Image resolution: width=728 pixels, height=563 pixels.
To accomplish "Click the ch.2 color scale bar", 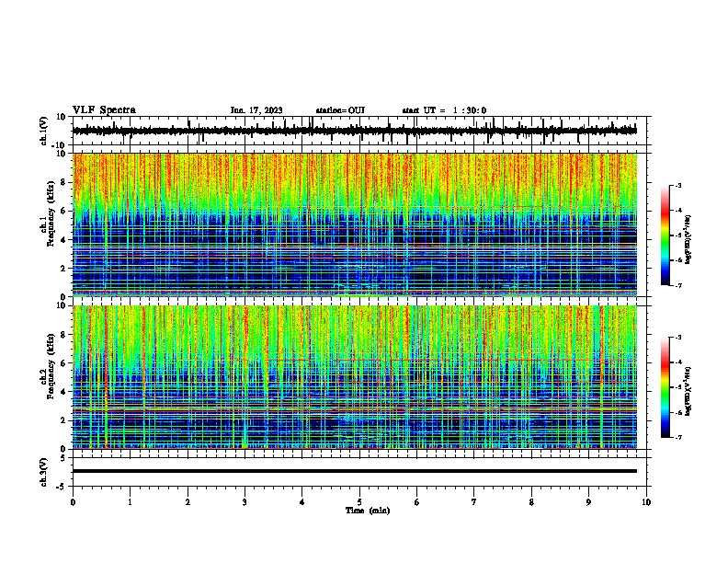I will click(x=665, y=387).
